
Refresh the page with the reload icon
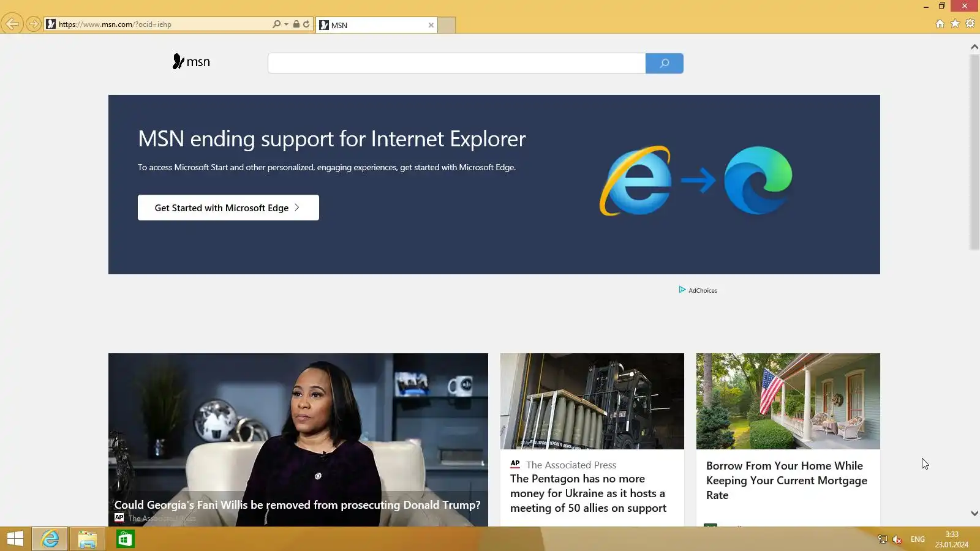(306, 24)
